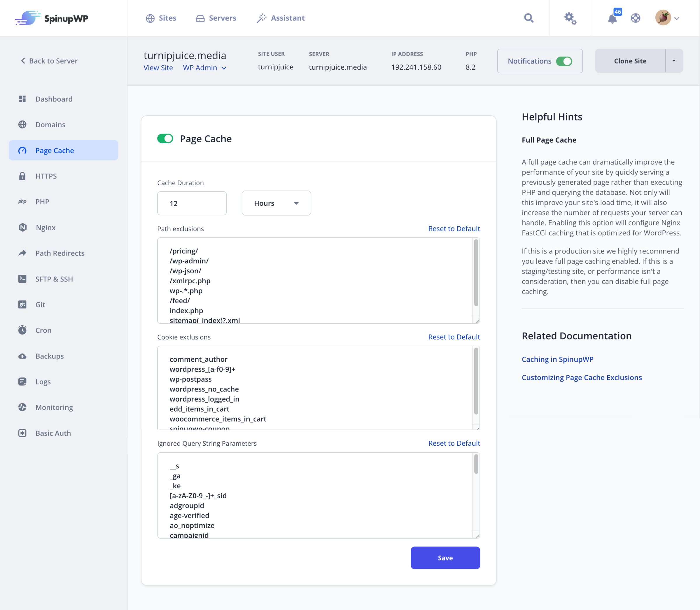
Task: Open the Page Cache section icon in sidebar
Action: (22, 150)
